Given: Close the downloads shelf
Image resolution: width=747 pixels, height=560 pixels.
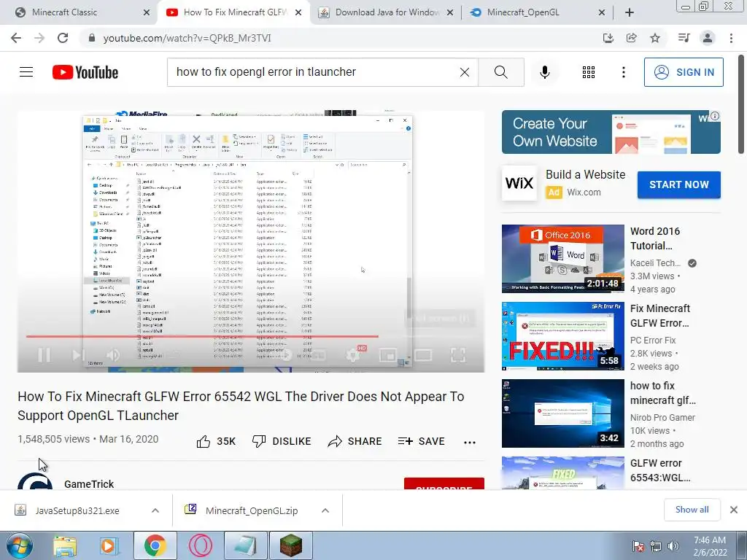Looking at the screenshot, I should coord(734,510).
